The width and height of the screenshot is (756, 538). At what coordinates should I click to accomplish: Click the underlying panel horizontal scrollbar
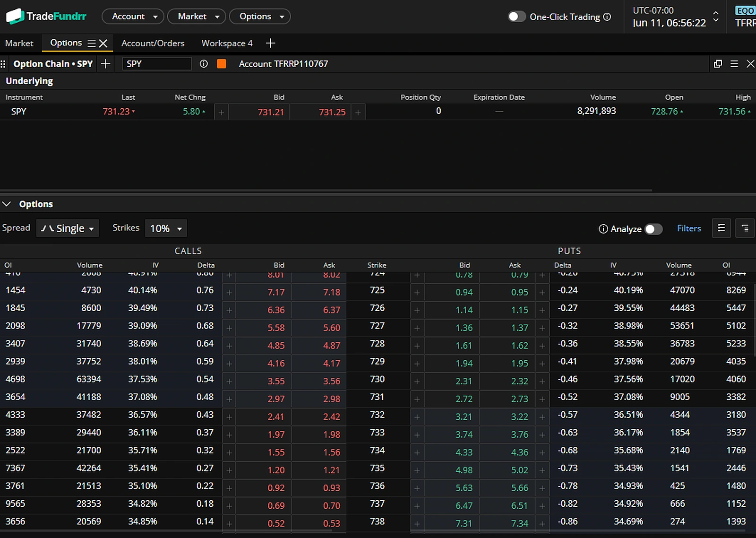pyautogui.click(x=326, y=191)
